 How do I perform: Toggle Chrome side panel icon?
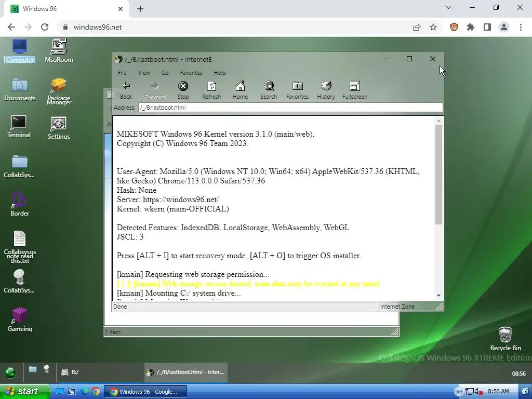487,27
